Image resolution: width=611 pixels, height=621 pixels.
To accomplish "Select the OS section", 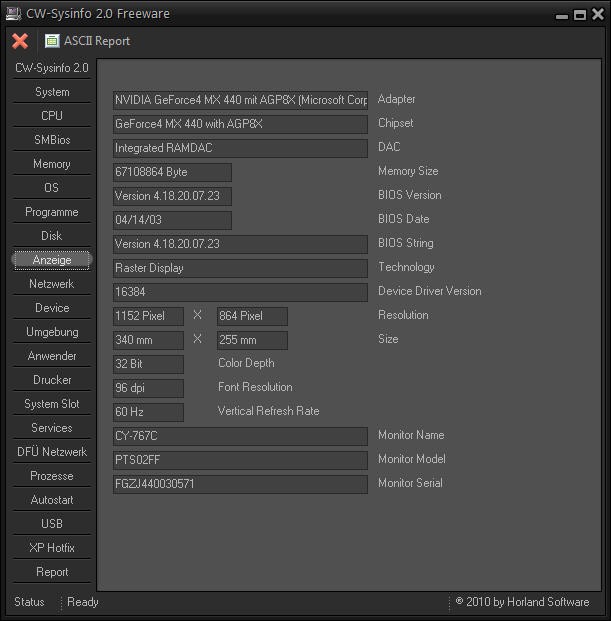I will pyautogui.click(x=52, y=188).
